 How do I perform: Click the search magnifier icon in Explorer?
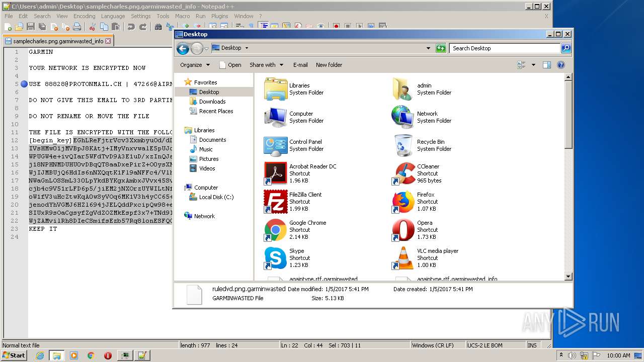tap(566, 48)
